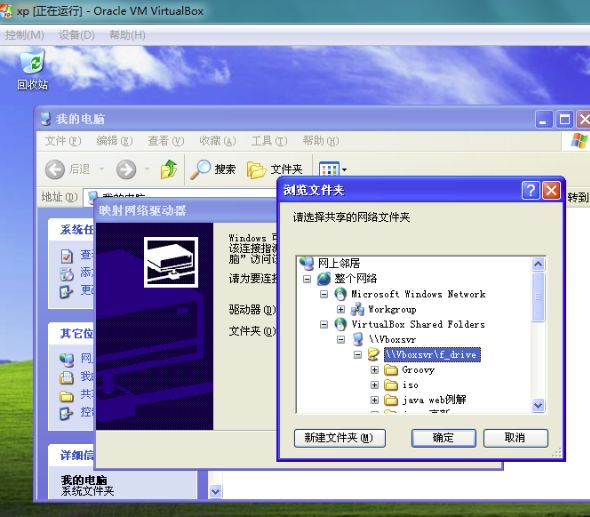Screen dimensions: 590x517
Task: Collapse the Microsoft Windows Network node
Action: tap(324, 294)
